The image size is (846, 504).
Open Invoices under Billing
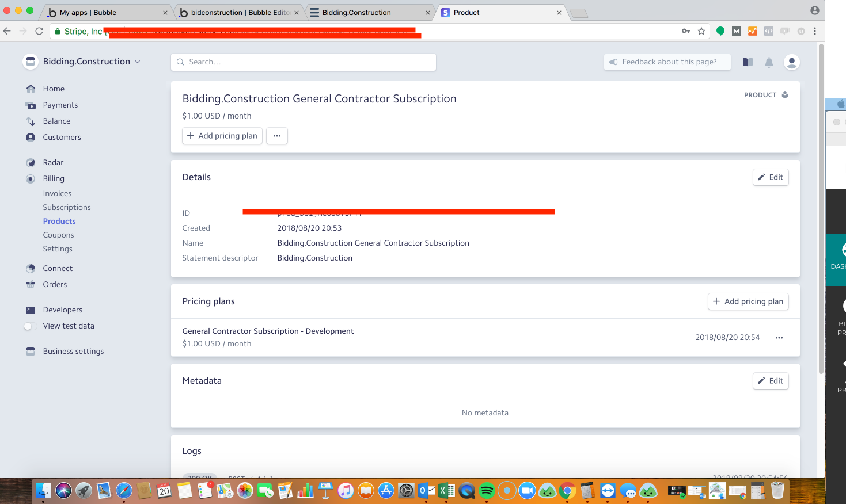[x=57, y=194]
